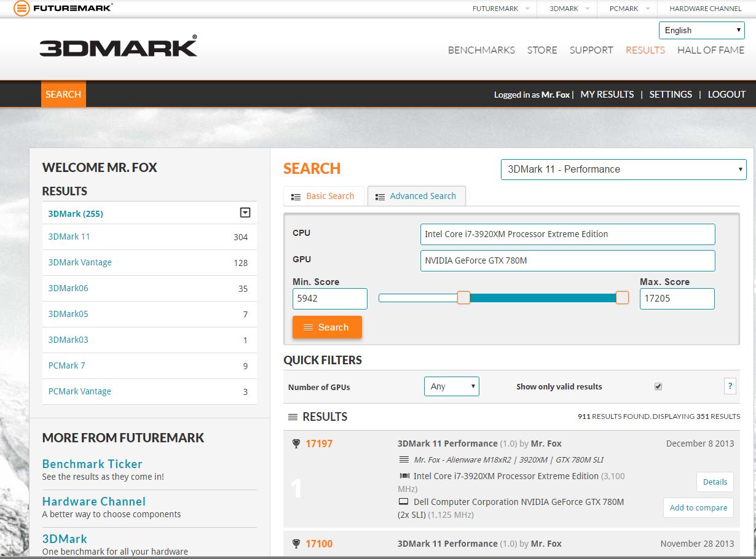Click the system name icon beside Alienware M18xR2
This screenshot has height=559, width=756.
(404, 459)
